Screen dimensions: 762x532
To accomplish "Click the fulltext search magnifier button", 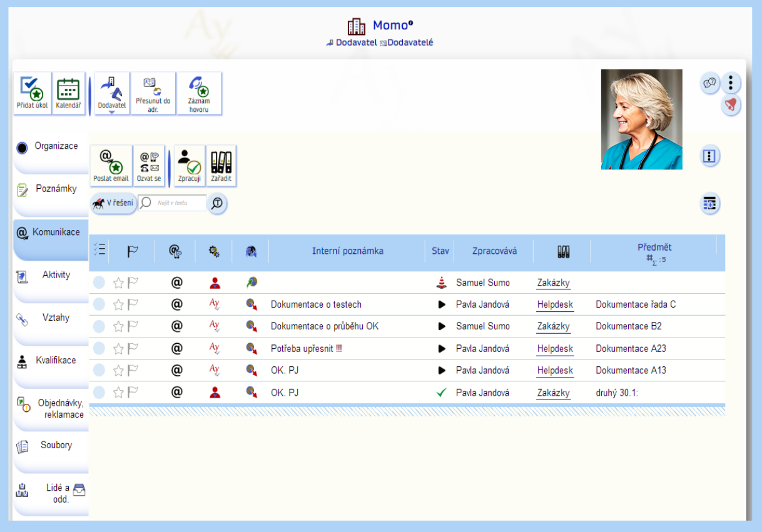I will pos(217,203).
